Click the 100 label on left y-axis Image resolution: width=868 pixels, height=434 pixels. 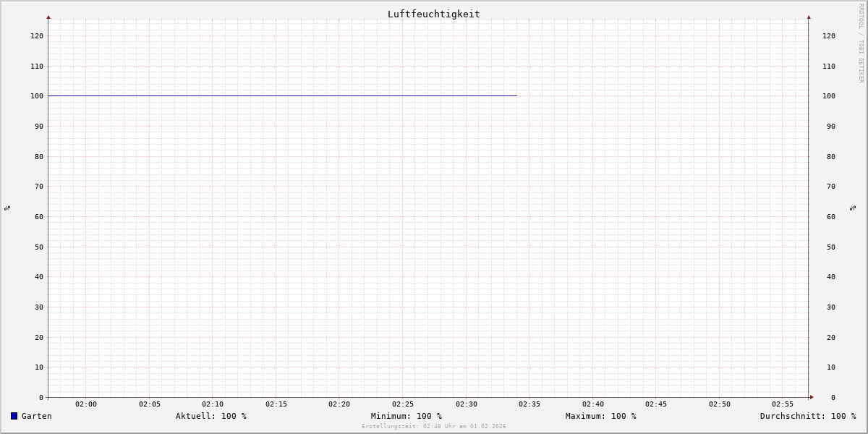[36, 96]
